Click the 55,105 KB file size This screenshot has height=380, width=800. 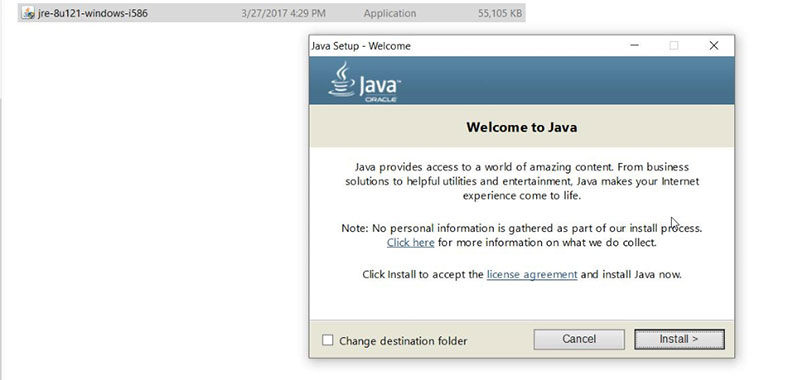500,13
